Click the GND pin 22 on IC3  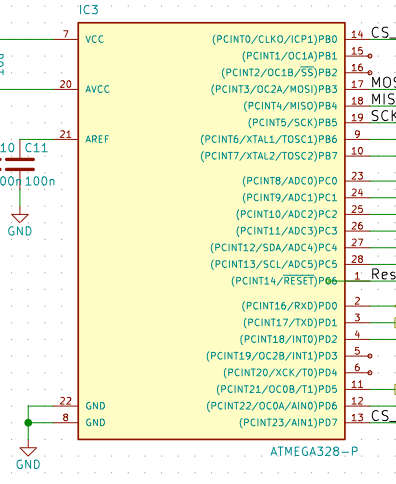click(66, 406)
